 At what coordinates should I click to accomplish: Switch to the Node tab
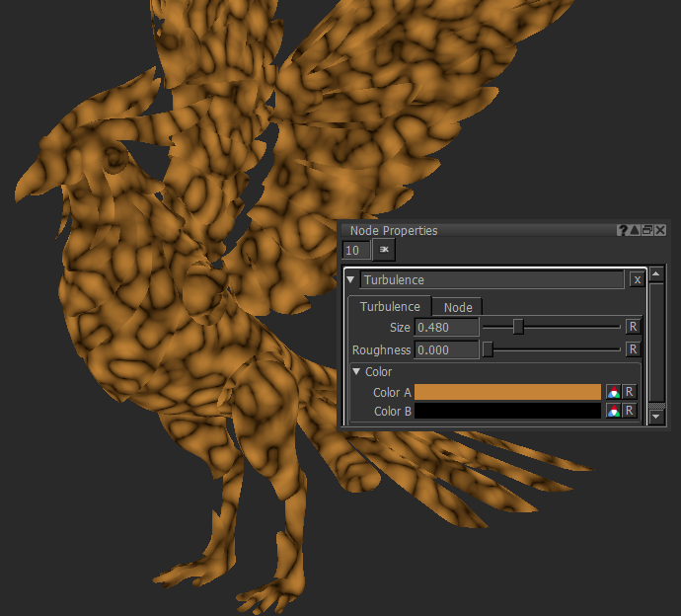458,307
